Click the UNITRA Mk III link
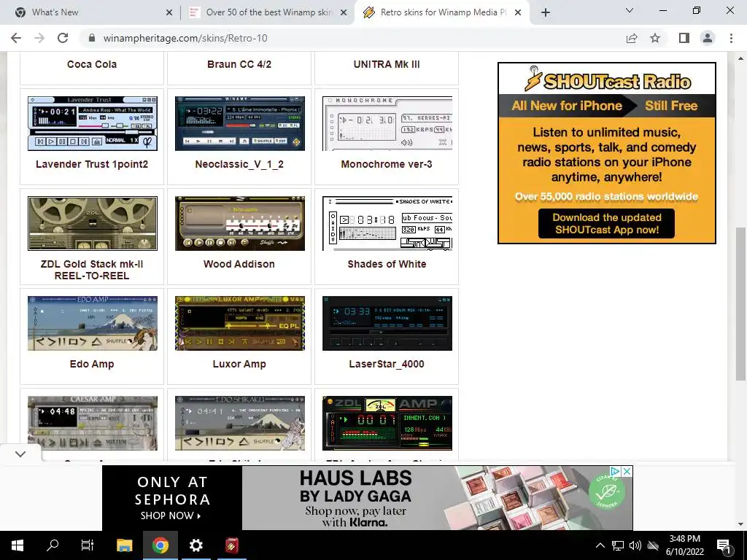Screen dimensions: 747x560 (387, 64)
